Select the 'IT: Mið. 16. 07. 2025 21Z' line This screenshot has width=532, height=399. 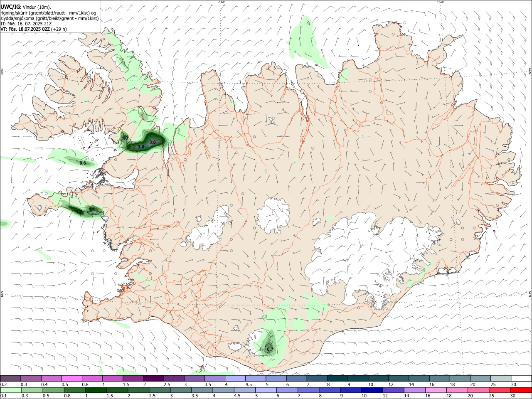click(26, 24)
